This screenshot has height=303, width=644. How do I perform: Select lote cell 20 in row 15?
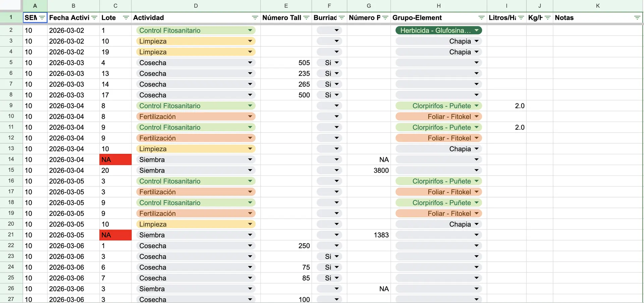tap(115, 170)
